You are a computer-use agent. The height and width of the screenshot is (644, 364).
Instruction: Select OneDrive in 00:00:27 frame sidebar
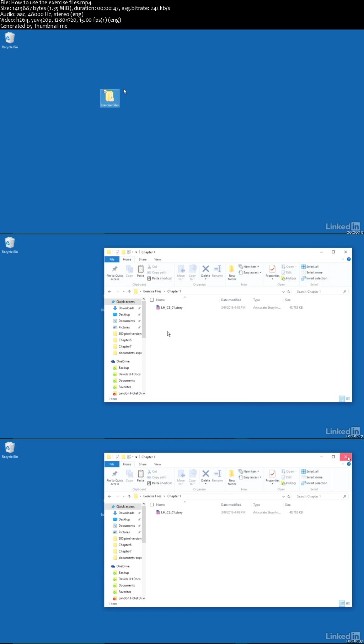point(123,361)
